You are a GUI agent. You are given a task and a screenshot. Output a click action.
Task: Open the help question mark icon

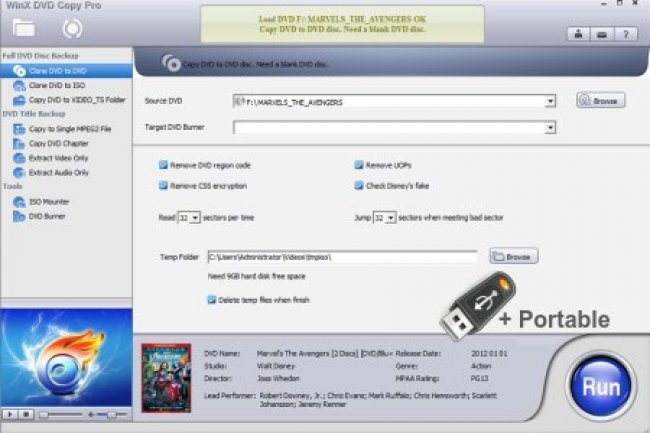625,34
